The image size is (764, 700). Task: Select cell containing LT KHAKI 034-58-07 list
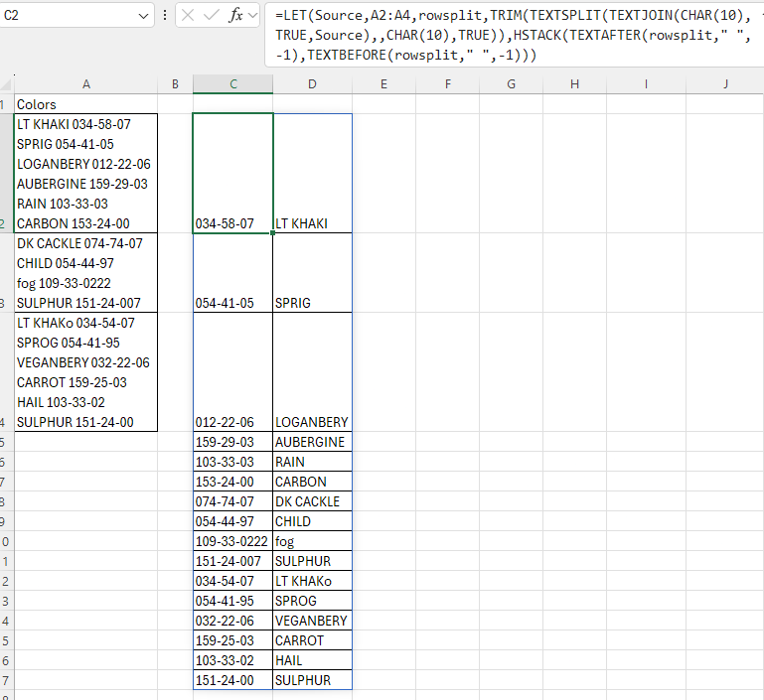coord(85,174)
